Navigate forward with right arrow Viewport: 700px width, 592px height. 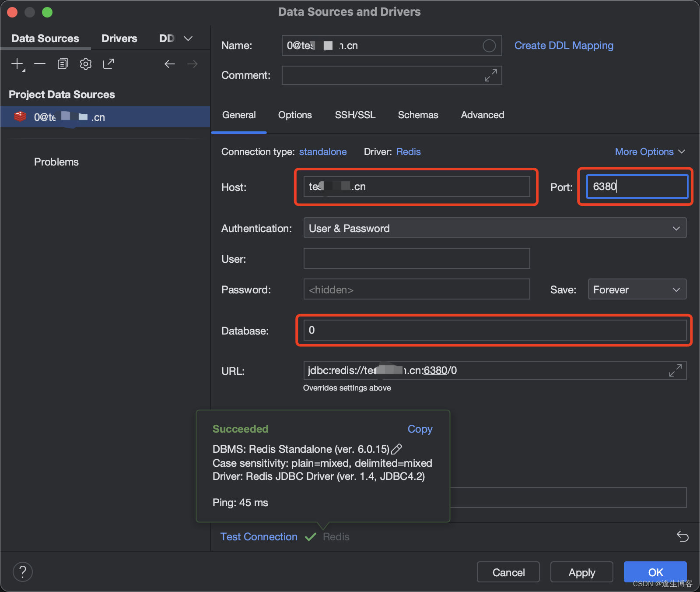click(192, 64)
